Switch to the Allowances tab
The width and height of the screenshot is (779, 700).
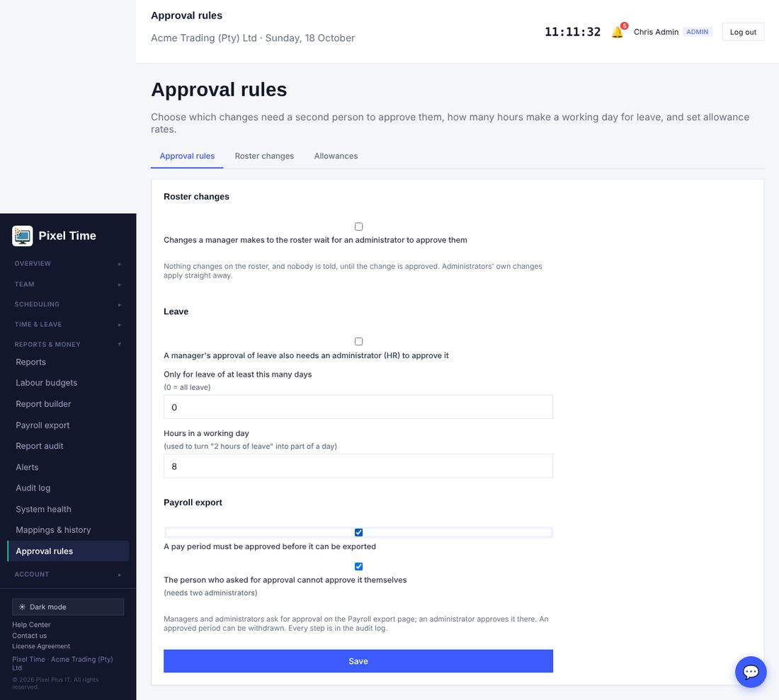pyautogui.click(x=336, y=156)
